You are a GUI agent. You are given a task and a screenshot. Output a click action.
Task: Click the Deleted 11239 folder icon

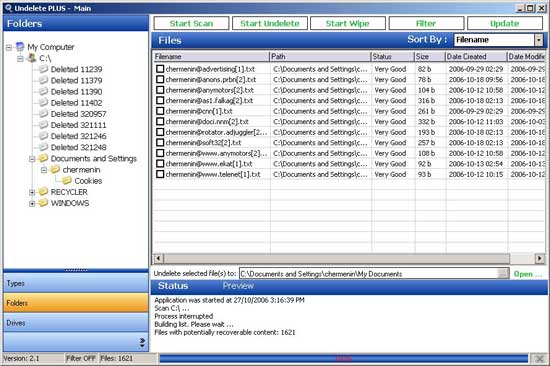[43, 69]
